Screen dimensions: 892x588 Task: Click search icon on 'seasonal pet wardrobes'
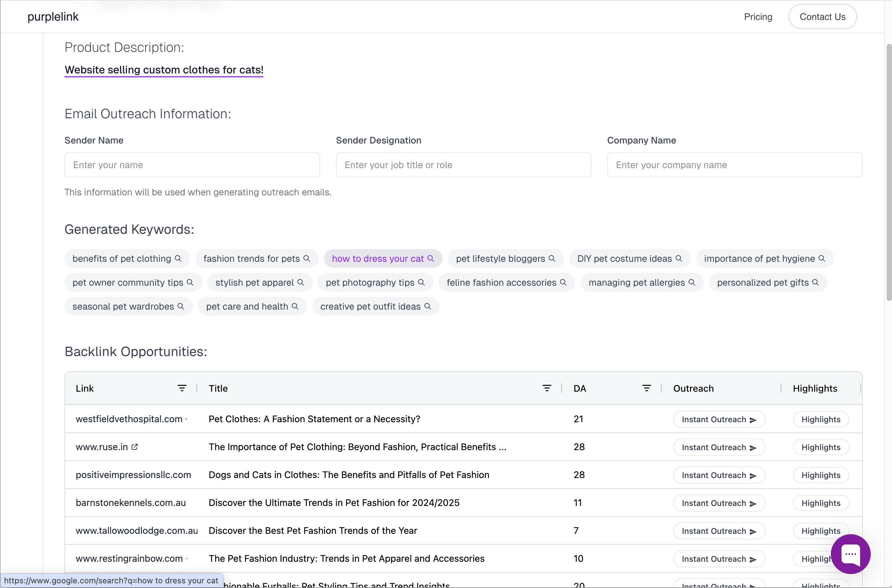coord(181,306)
